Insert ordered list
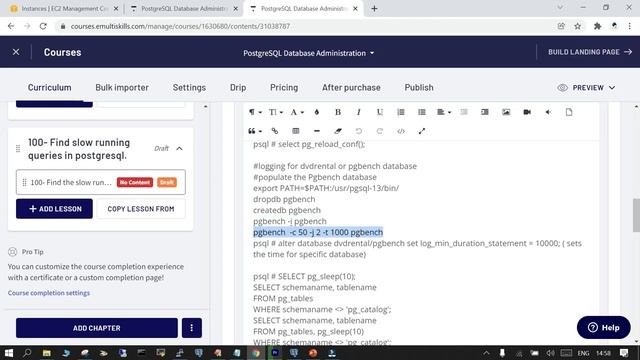This screenshot has height=360, width=640. [401, 112]
